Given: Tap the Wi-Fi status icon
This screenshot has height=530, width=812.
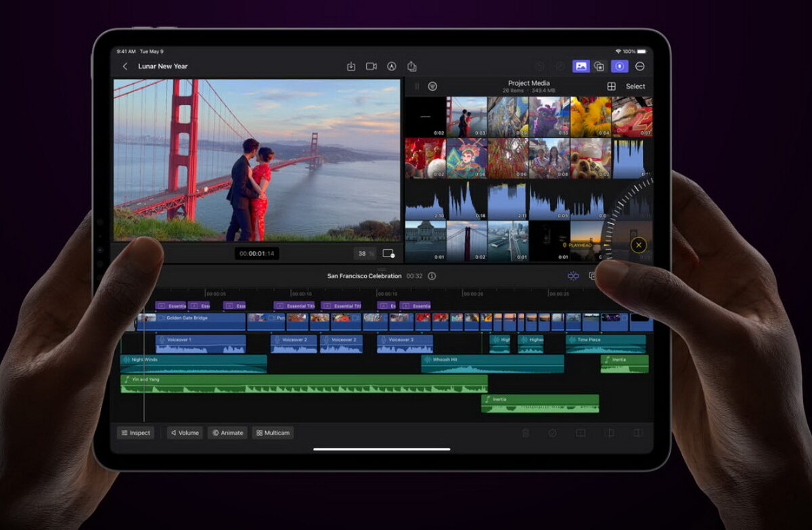Looking at the screenshot, I should pos(618,51).
